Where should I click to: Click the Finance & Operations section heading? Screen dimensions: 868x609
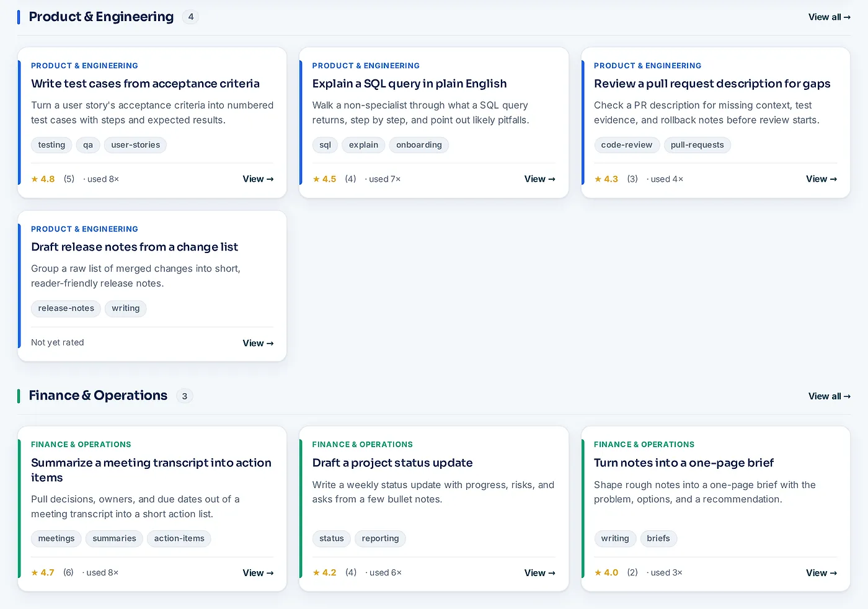[x=98, y=396]
